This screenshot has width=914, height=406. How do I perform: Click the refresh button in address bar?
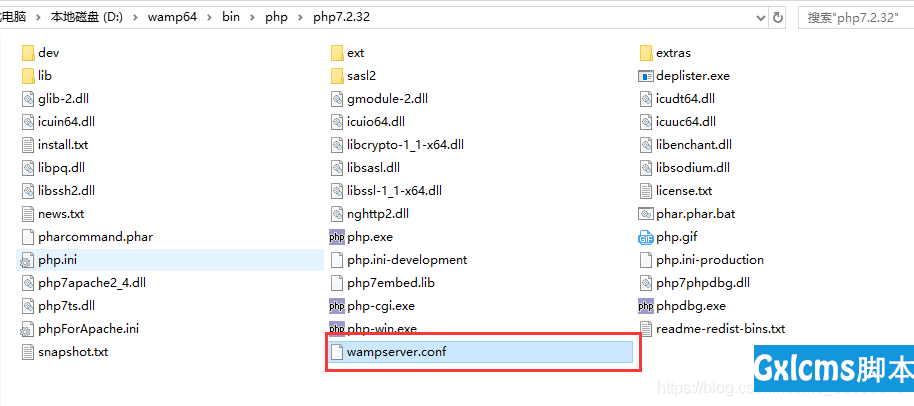pos(778,17)
